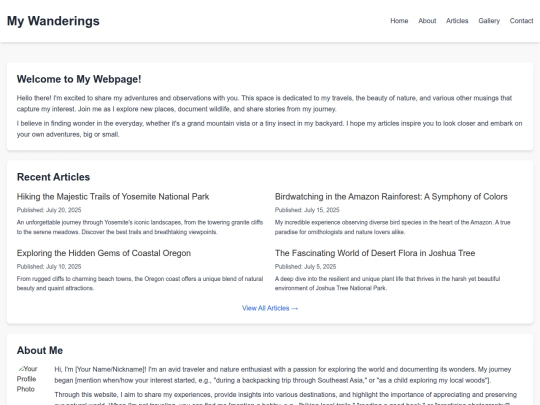Open the Amazon Rainforest birdwatching article
The image size is (540, 405).
pyautogui.click(x=391, y=197)
